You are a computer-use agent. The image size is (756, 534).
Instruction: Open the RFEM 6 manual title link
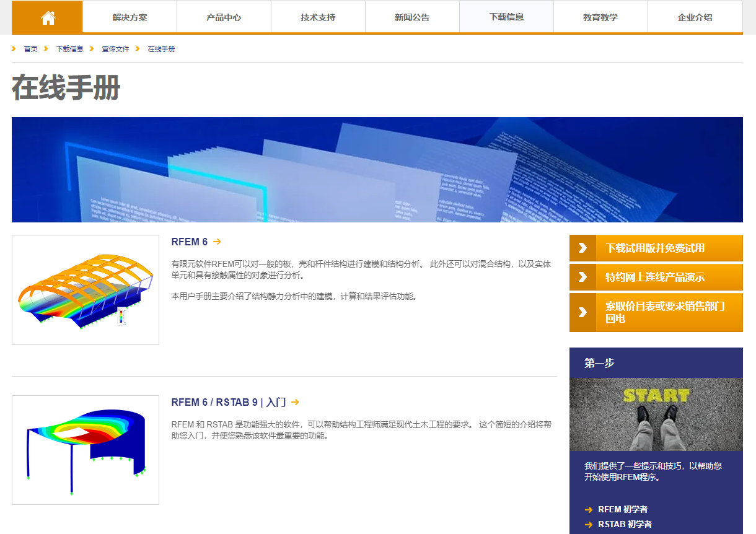coord(190,242)
